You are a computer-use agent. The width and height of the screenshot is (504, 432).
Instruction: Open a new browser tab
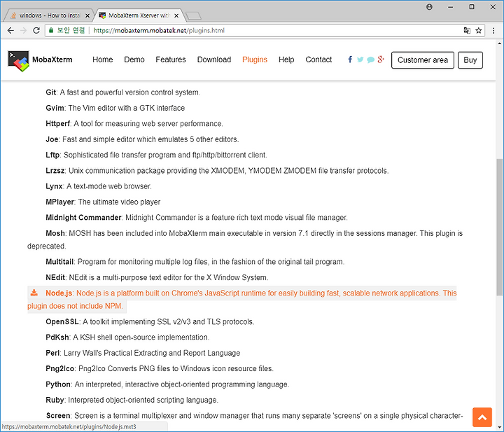point(193,15)
